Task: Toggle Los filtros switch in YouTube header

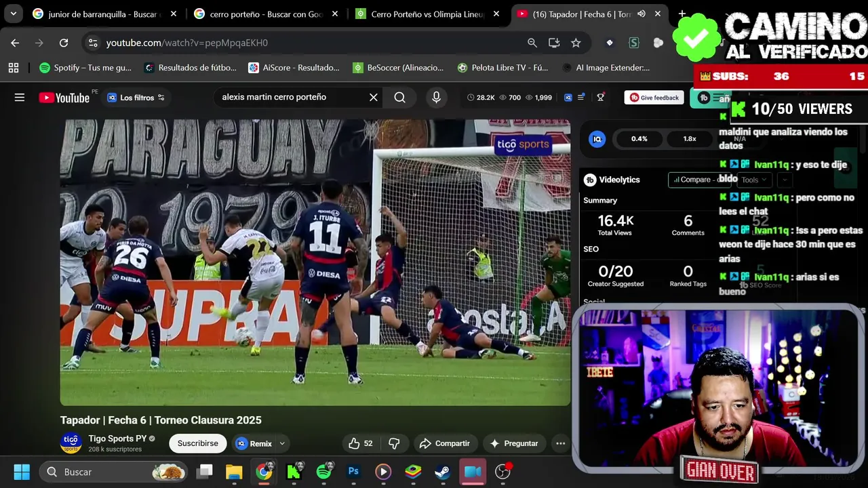Action: 161,98
